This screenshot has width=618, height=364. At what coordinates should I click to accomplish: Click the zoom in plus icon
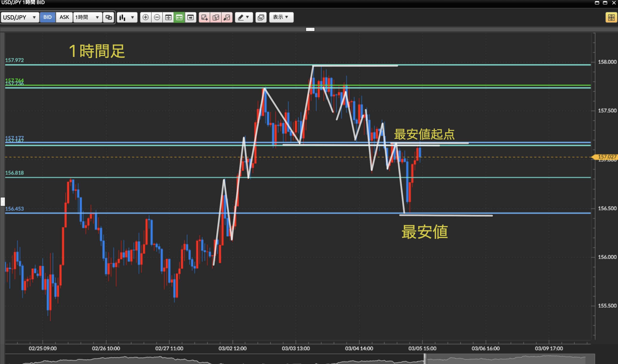145,17
